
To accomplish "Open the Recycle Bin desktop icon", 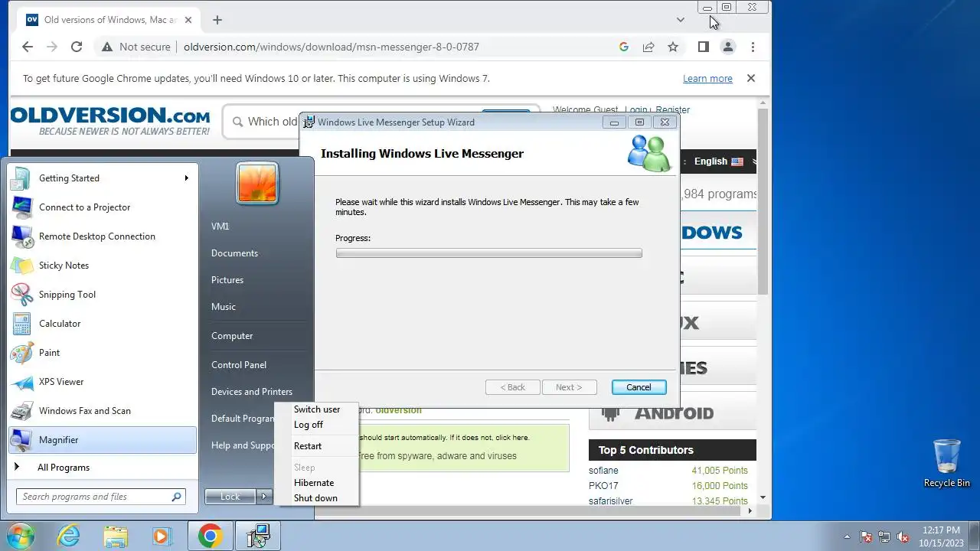I will point(947,463).
